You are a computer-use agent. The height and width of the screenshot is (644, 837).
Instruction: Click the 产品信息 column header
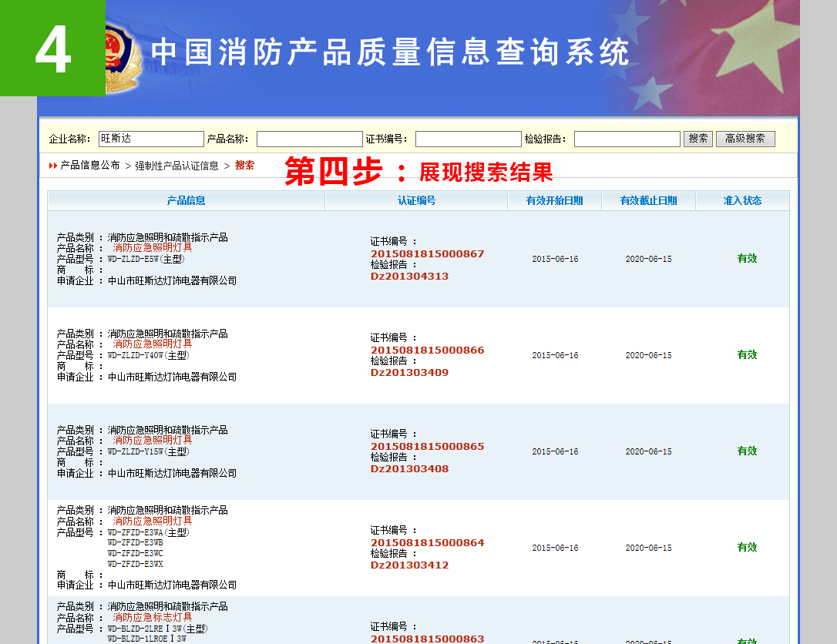[186, 200]
